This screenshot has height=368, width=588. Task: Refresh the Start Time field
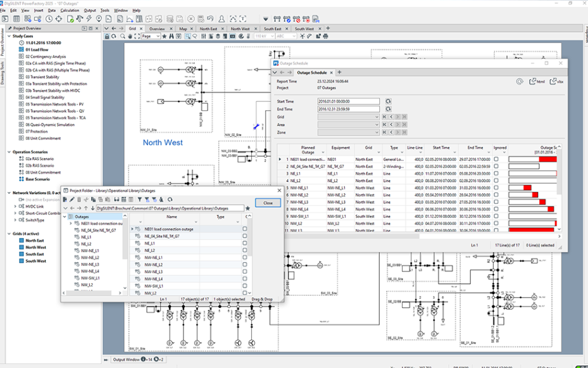point(388,101)
